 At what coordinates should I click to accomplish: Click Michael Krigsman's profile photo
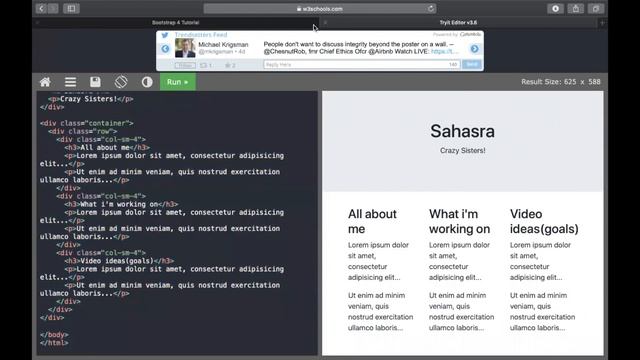pyautogui.click(x=185, y=48)
